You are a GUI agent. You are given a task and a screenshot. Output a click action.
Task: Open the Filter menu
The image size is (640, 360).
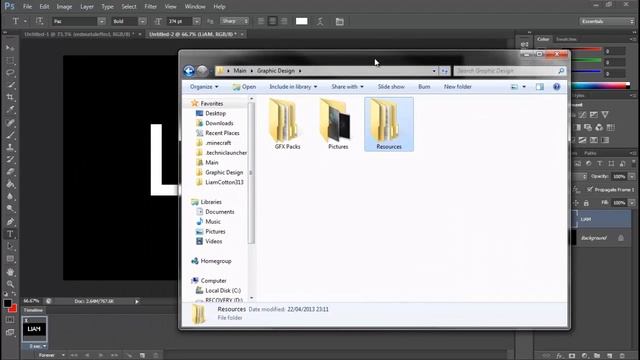tap(150, 7)
